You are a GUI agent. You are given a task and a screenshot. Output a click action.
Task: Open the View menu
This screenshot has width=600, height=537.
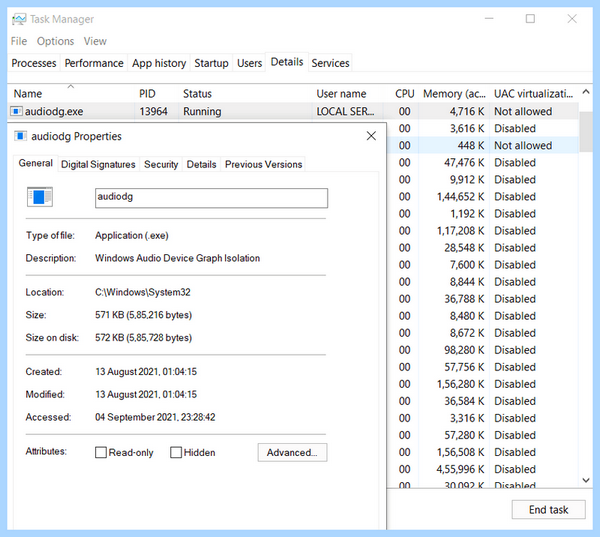tap(95, 41)
